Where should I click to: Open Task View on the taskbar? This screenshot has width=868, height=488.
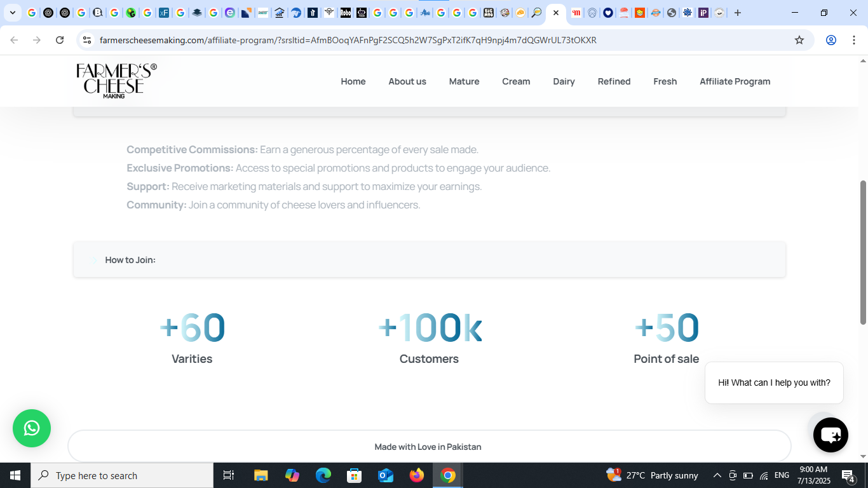[229, 475]
